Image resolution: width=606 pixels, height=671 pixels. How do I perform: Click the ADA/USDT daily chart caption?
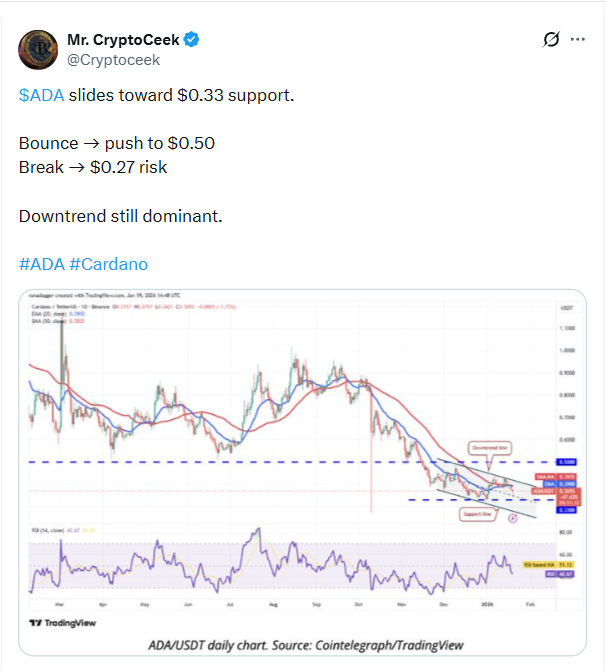click(303, 645)
